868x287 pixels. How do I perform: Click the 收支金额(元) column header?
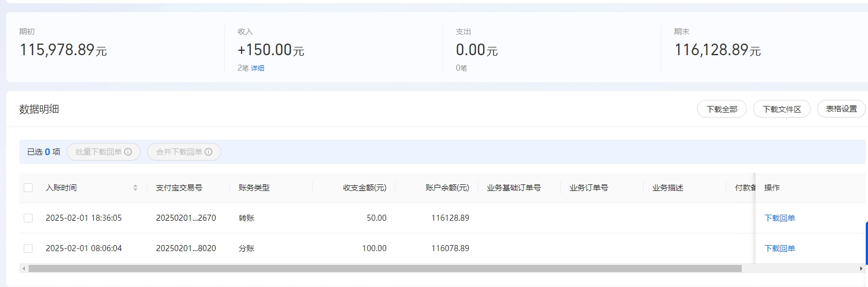pos(365,188)
